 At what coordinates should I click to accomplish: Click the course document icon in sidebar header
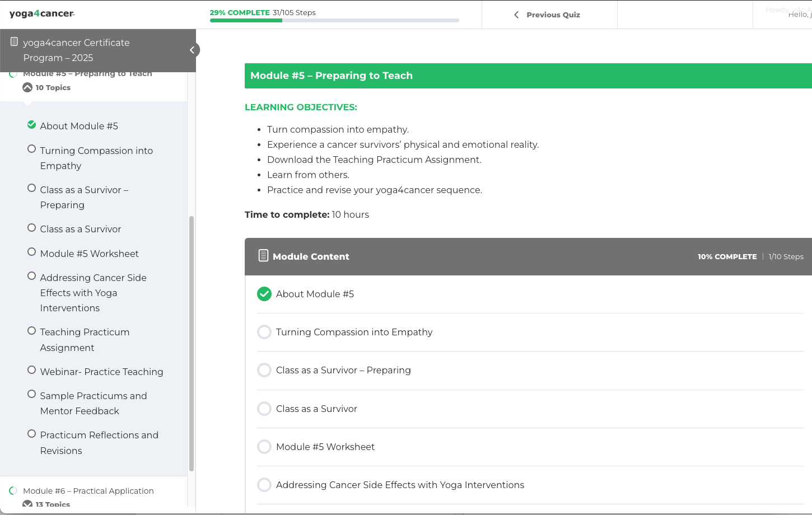[x=14, y=42]
